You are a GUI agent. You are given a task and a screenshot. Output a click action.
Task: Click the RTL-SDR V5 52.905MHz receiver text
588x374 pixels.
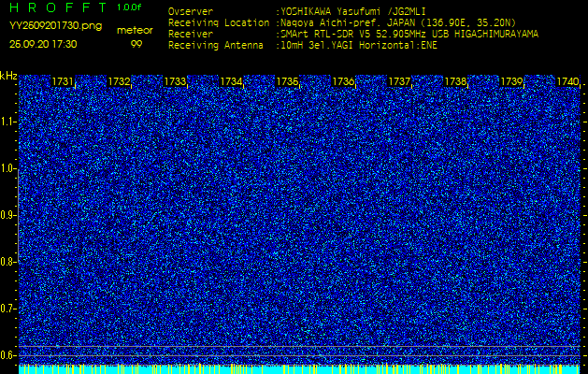409,35
